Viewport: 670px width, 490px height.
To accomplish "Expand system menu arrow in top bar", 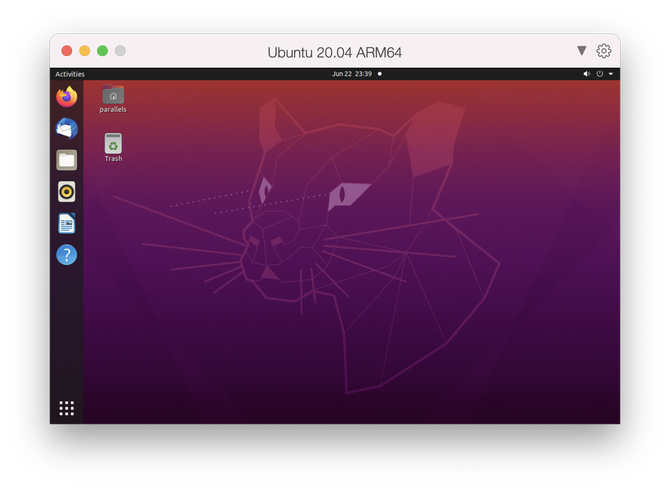I will pyautogui.click(x=611, y=74).
